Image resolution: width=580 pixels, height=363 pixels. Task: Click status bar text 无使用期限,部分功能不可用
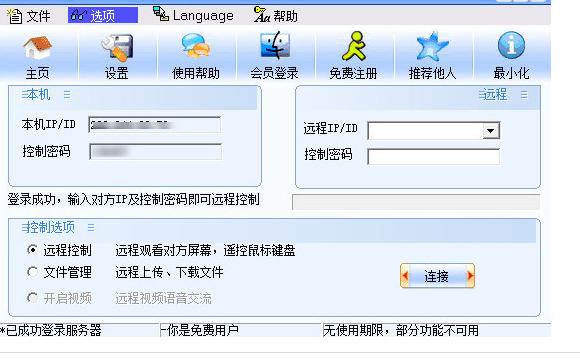401,330
